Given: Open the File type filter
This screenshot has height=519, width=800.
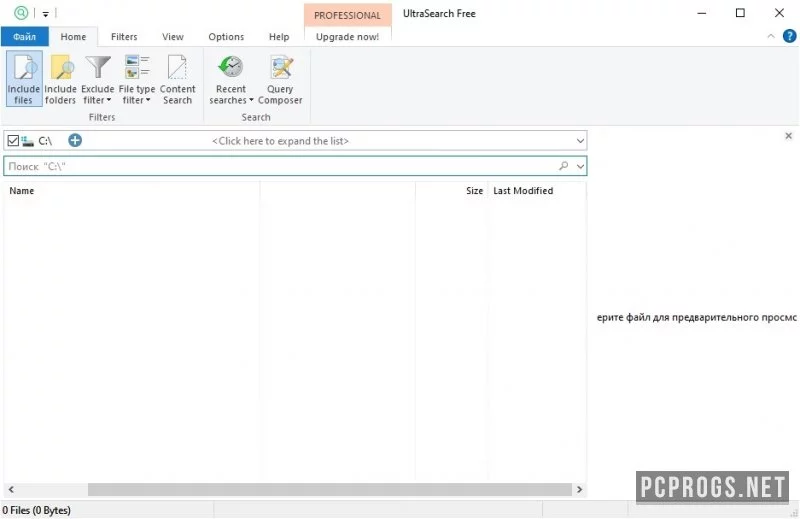Looking at the screenshot, I should (137, 79).
